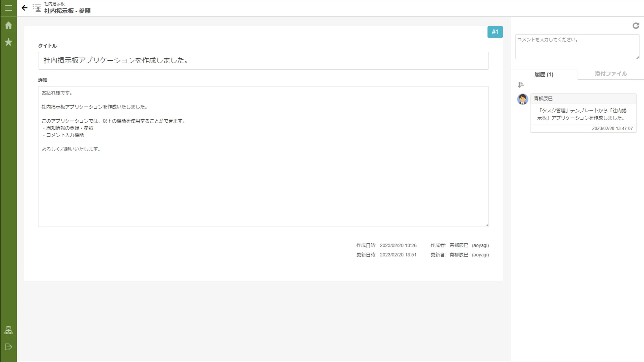
Task: Refresh comments with reload icon
Action: pos(636,26)
